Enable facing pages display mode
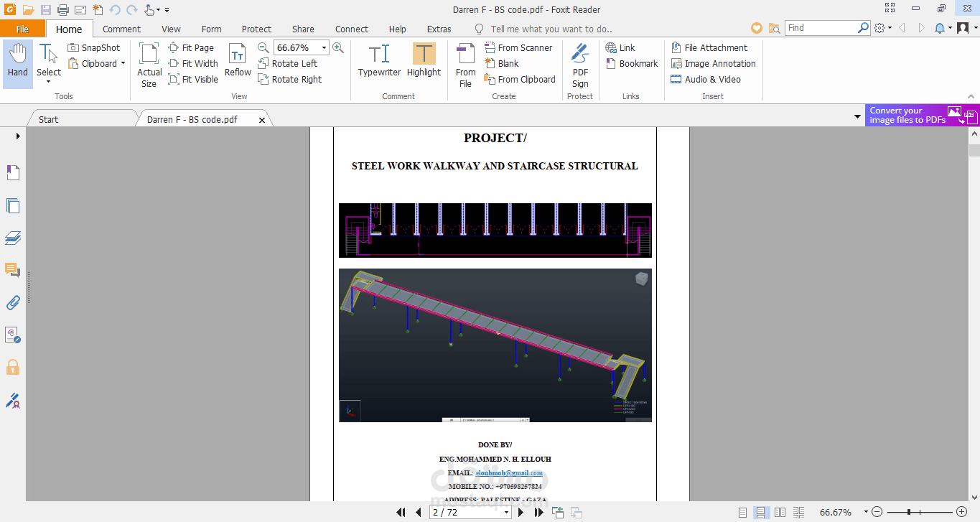The height and width of the screenshot is (522, 980). (x=780, y=513)
